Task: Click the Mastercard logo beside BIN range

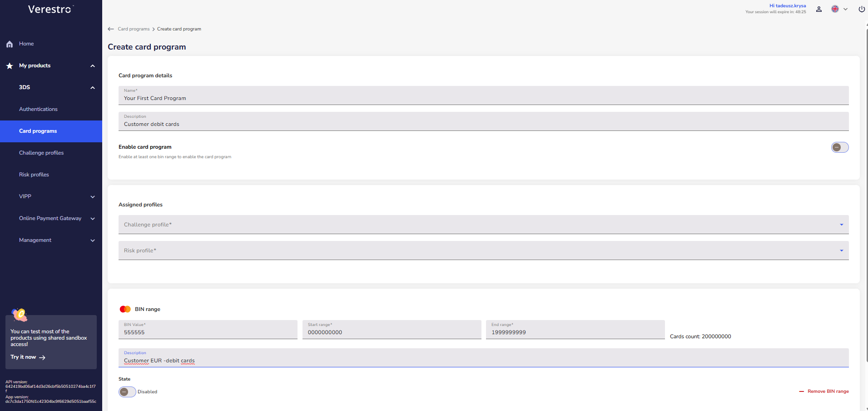Action: pyautogui.click(x=125, y=309)
